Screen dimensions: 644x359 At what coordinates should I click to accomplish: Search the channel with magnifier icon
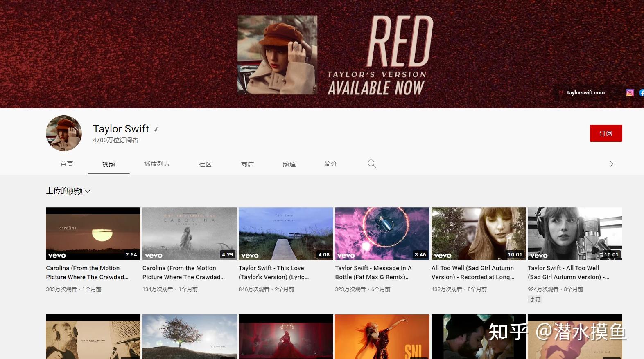click(x=372, y=164)
